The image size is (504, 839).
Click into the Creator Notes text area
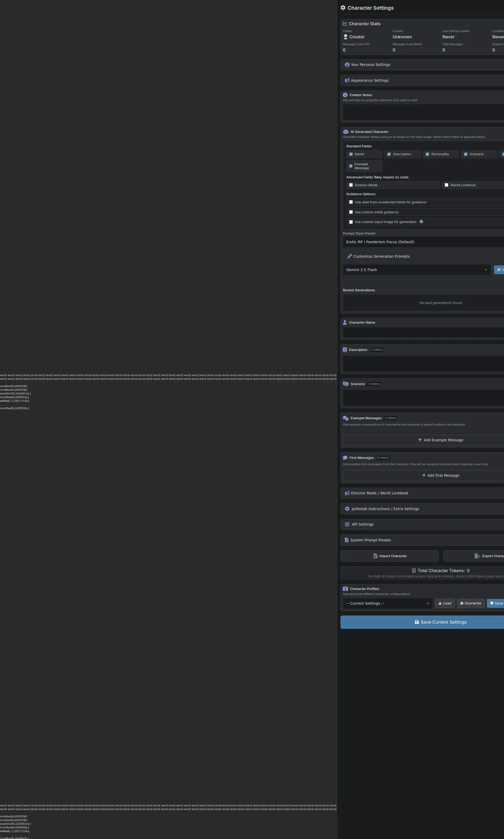(x=423, y=112)
